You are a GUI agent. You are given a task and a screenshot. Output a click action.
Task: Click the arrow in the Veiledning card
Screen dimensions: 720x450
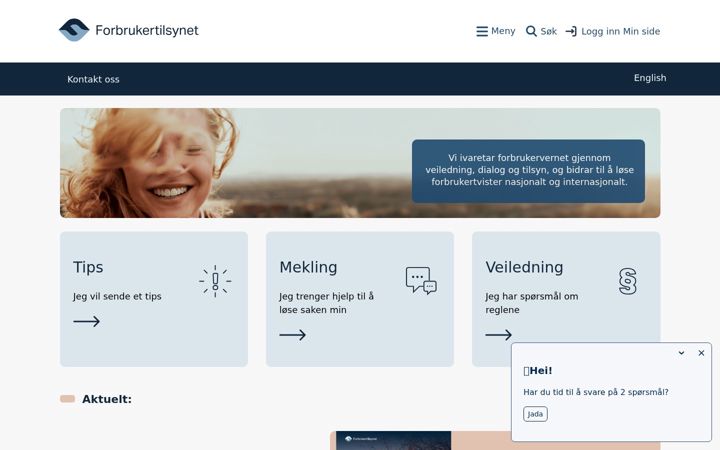(x=499, y=335)
